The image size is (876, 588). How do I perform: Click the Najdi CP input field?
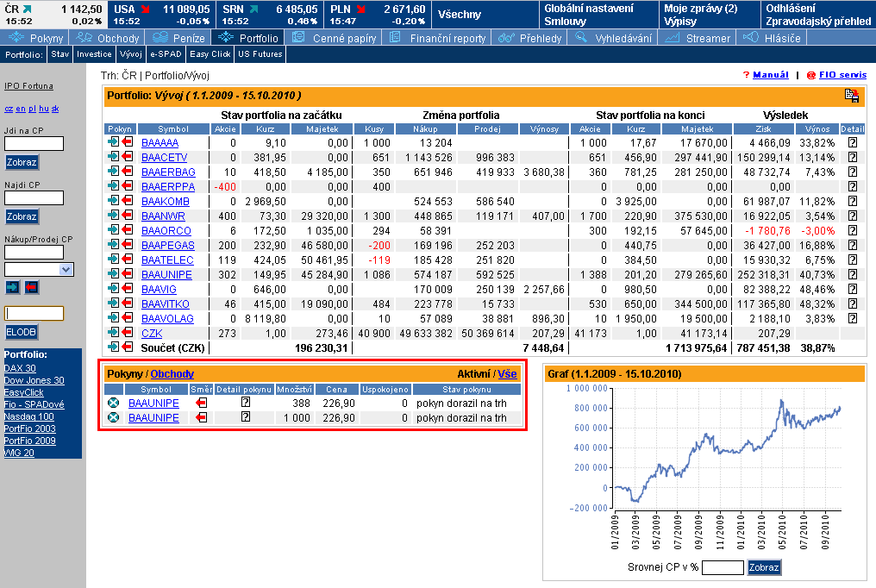click(x=34, y=197)
